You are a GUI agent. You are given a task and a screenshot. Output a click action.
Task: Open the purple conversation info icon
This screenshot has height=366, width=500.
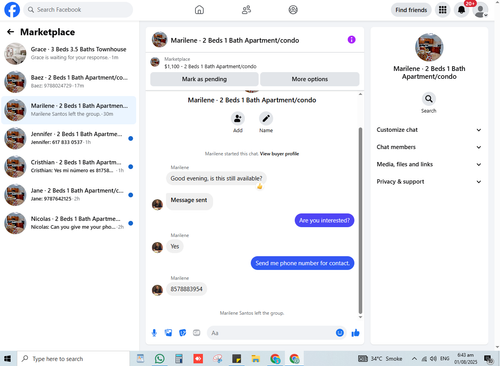click(x=351, y=40)
